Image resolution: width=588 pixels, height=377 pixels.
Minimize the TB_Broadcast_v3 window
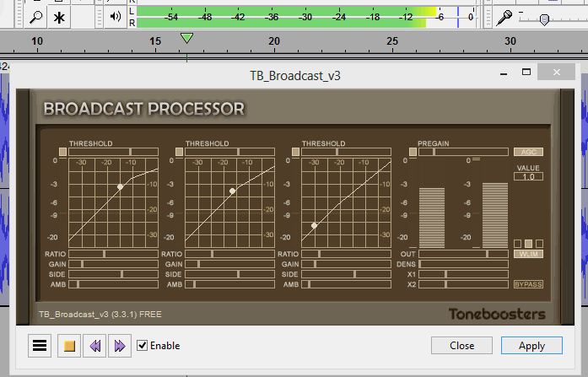tap(504, 73)
